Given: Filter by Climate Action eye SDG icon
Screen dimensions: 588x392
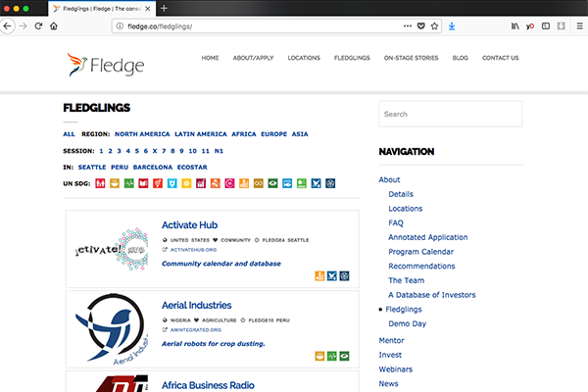Looking at the screenshot, I should (x=272, y=183).
